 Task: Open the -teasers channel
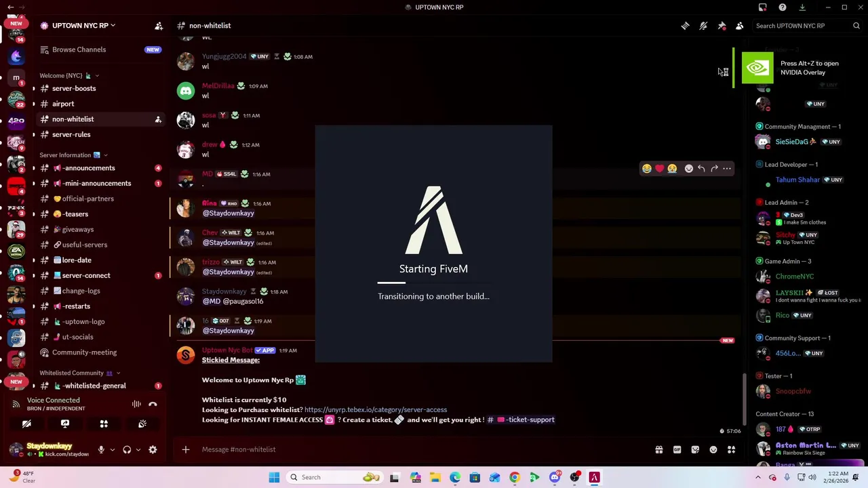coord(75,214)
